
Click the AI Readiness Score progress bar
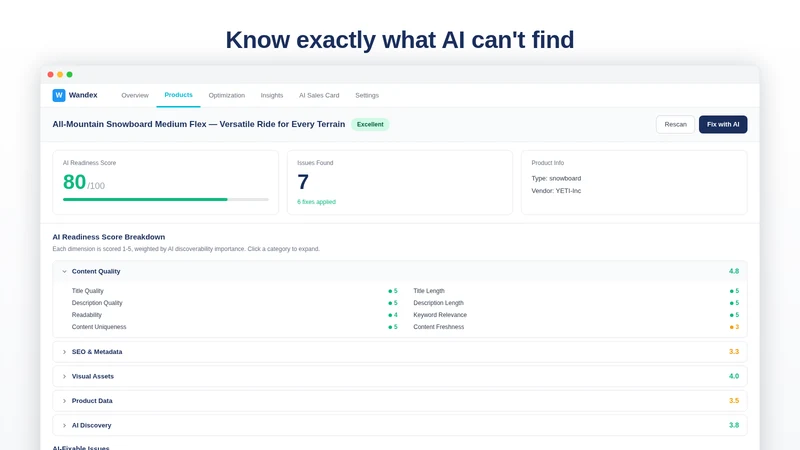click(165, 199)
